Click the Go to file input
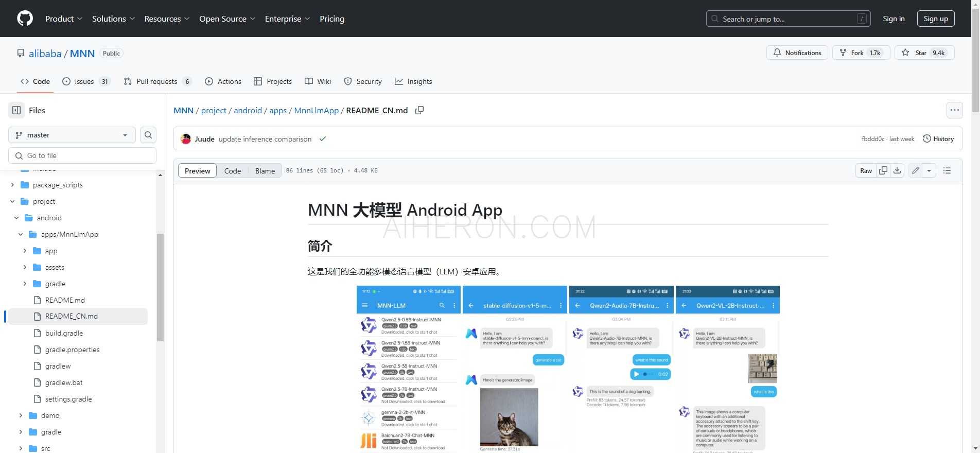This screenshot has width=980, height=453. coord(82,155)
